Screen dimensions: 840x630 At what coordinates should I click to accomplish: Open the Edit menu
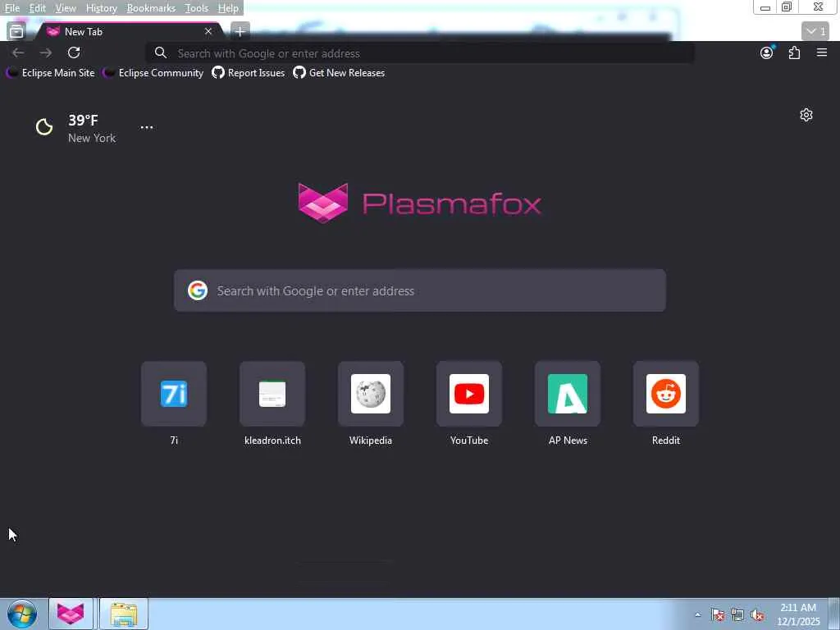[37, 8]
